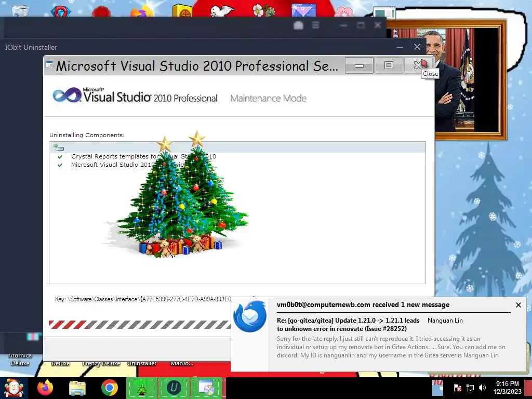Click the 'Uninstalling Components:' label
The width and height of the screenshot is (532, 399).
click(x=87, y=135)
